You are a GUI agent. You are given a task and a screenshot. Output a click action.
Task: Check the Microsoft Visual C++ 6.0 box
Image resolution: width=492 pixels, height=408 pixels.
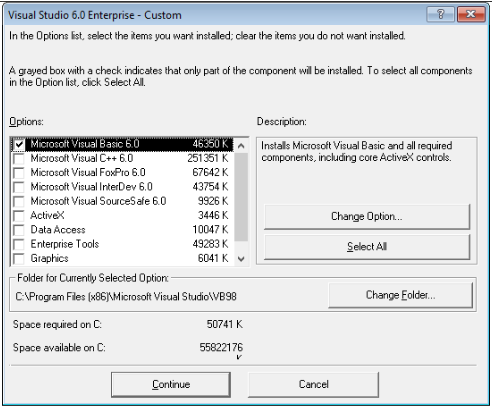pyautogui.click(x=19, y=159)
